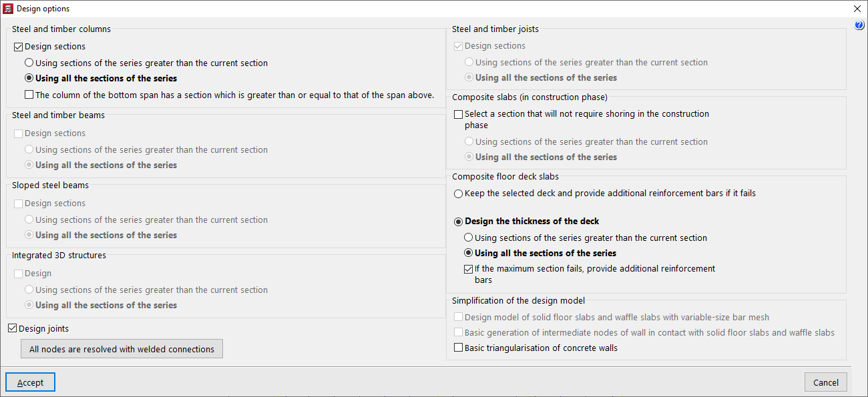Enable Basic triangularisation of concrete walls
The height and width of the screenshot is (397, 868).
[459, 348]
